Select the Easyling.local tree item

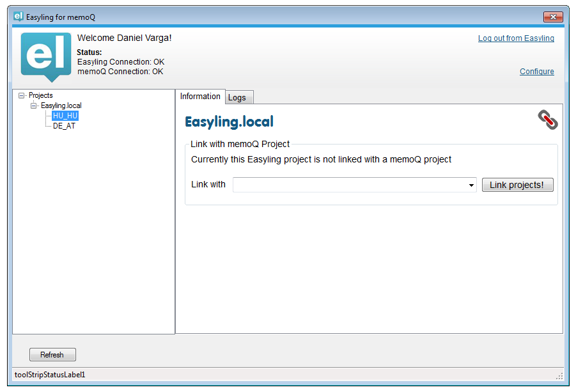[x=61, y=106]
